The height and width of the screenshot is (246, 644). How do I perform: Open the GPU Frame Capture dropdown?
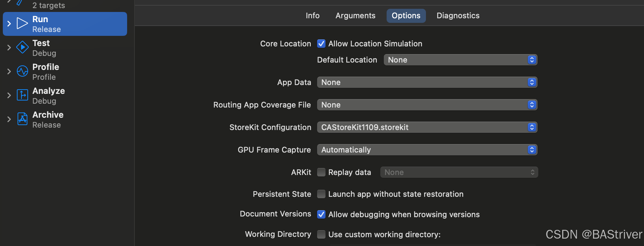click(427, 150)
